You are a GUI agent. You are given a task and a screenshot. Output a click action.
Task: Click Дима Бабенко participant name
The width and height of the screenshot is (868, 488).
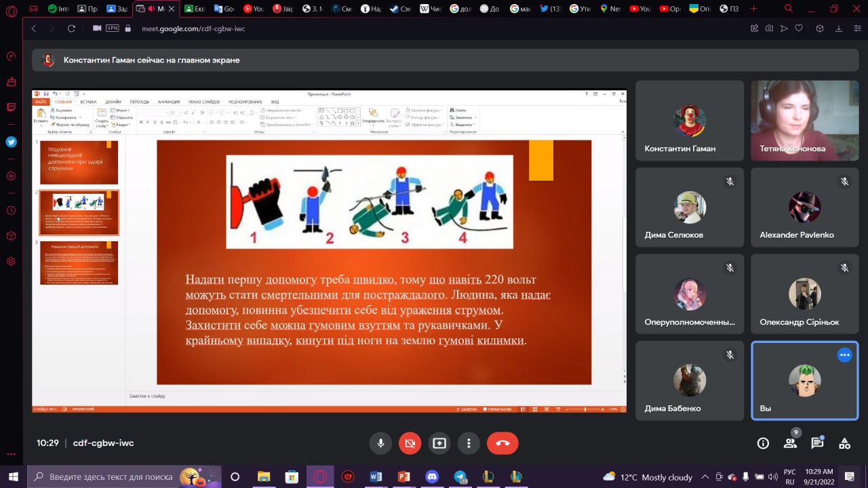tap(673, 409)
